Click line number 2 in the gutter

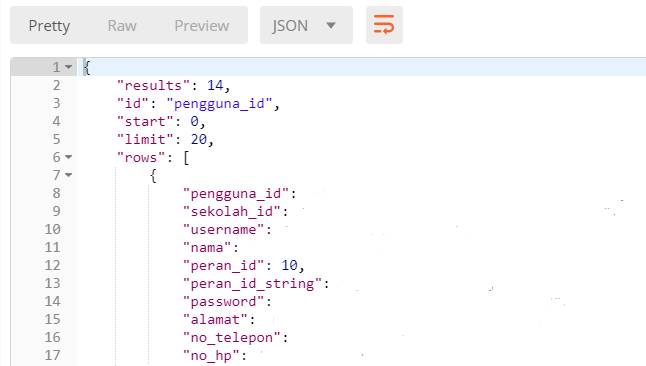[x=56, y=85]
